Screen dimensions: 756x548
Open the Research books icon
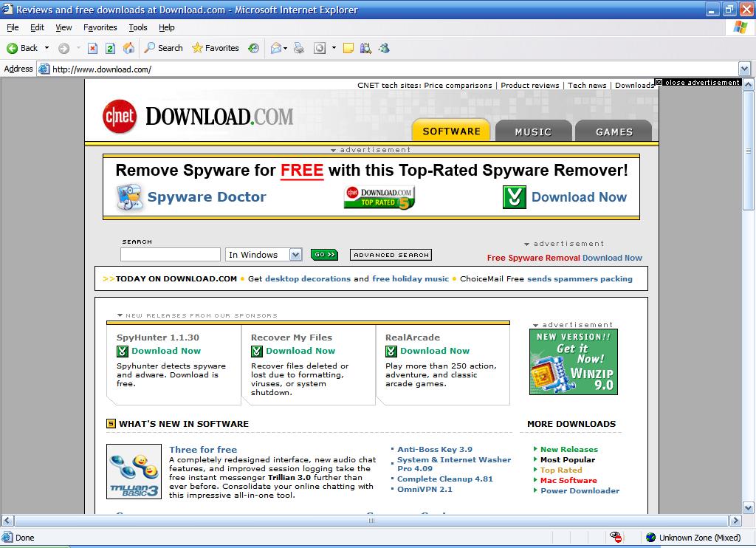(366, 48)
